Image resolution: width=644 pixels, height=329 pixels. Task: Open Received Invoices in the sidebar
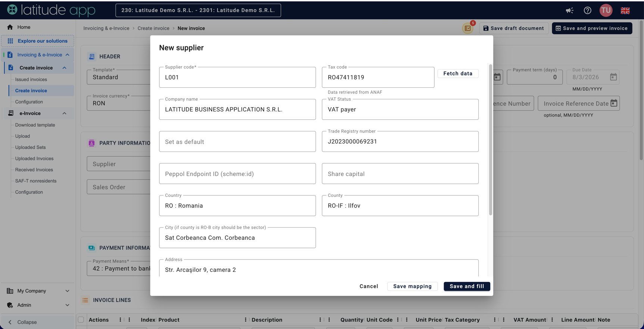tap(34, 170)
